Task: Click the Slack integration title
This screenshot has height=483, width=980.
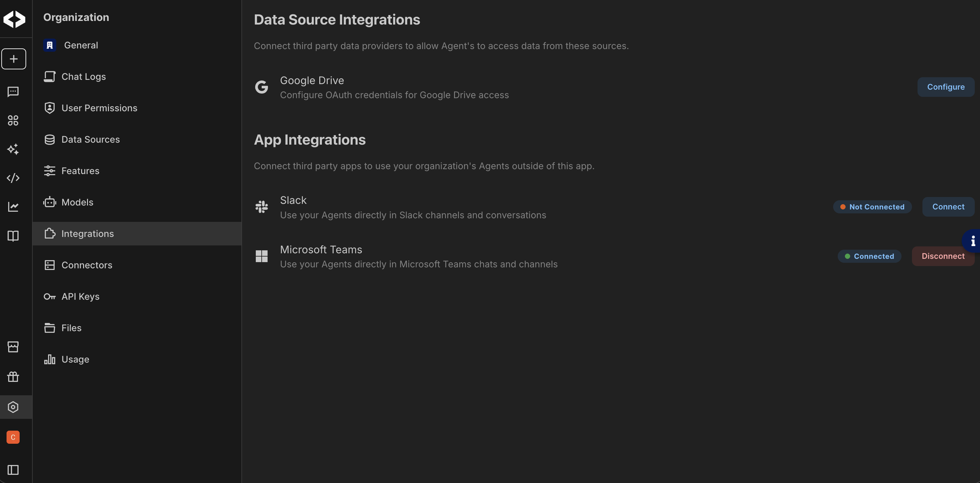Action: tap(293, 200)
